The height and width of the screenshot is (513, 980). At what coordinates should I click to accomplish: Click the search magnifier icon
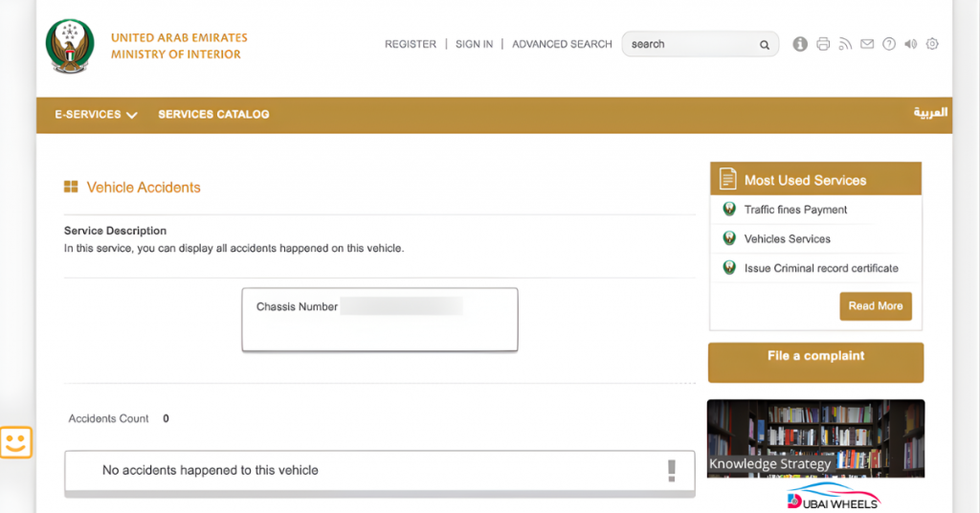tap(765, 45)
